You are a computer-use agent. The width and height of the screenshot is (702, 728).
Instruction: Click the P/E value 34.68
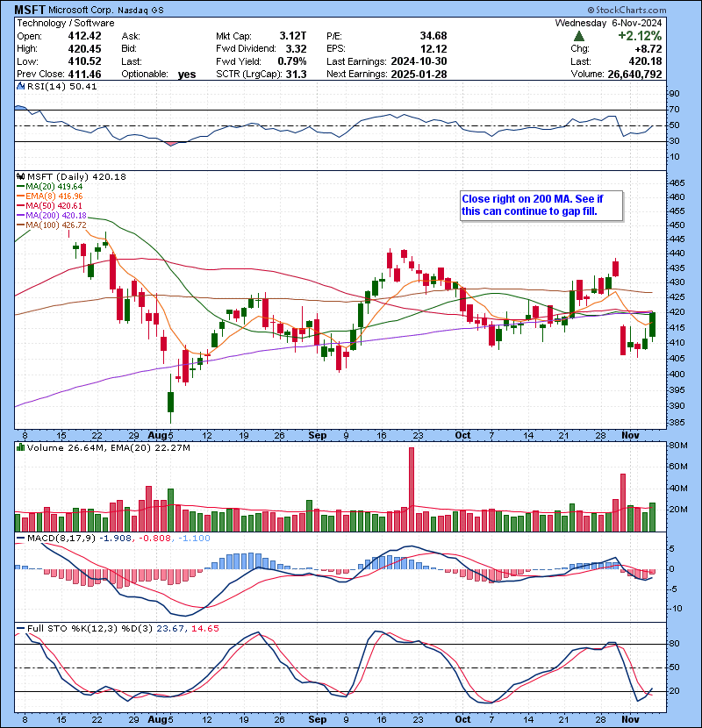click(x=433, y=36)
